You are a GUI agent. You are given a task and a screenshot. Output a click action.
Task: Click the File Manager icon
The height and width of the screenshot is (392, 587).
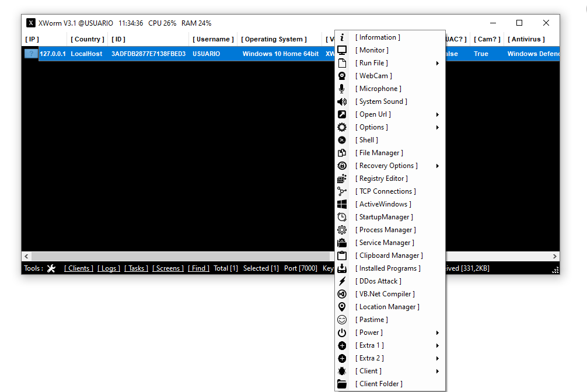(x=342, y=153)
